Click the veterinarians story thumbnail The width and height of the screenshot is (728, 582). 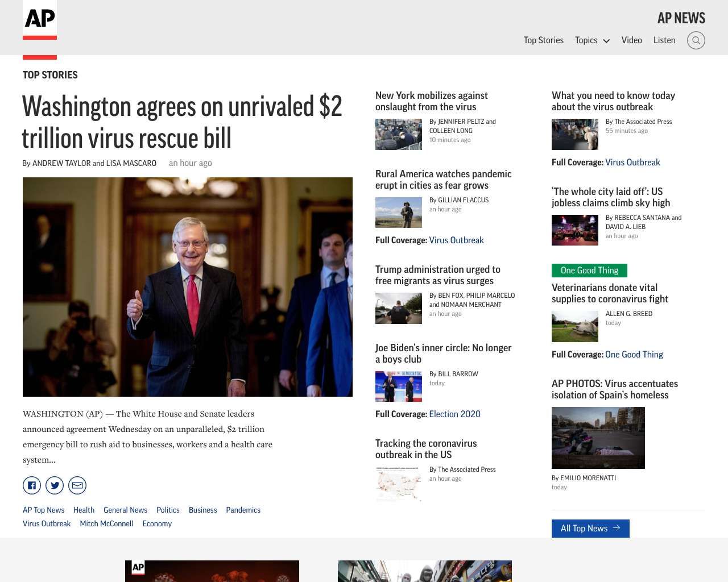click(575, 326)
